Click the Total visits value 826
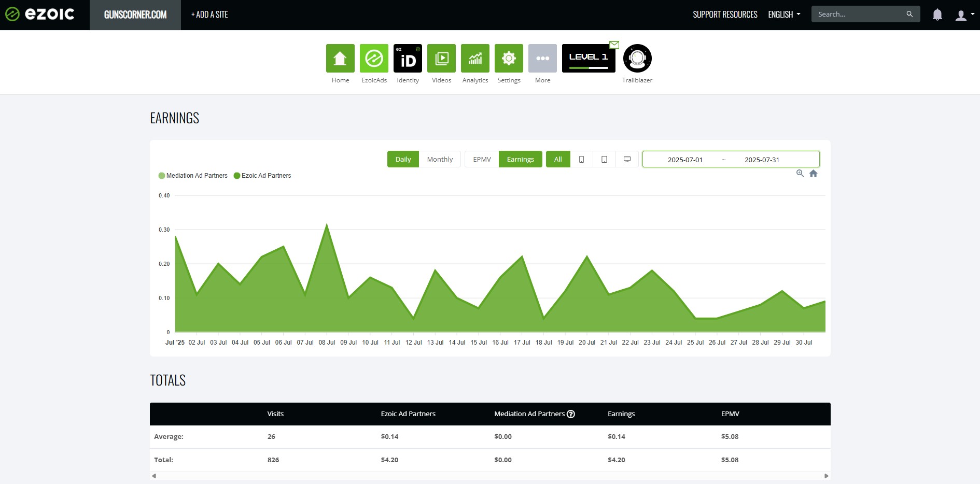This screenshot has width=980, height=484. point(273,460)
